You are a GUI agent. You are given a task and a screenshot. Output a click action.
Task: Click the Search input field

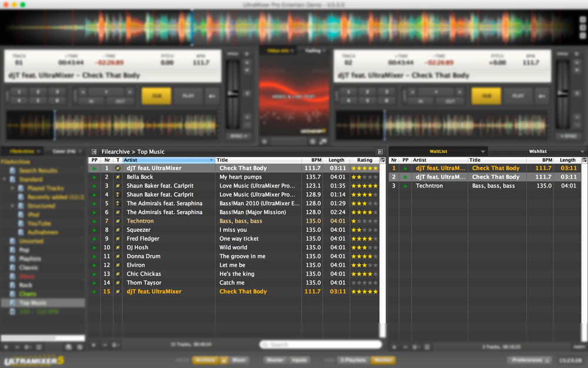320,344
